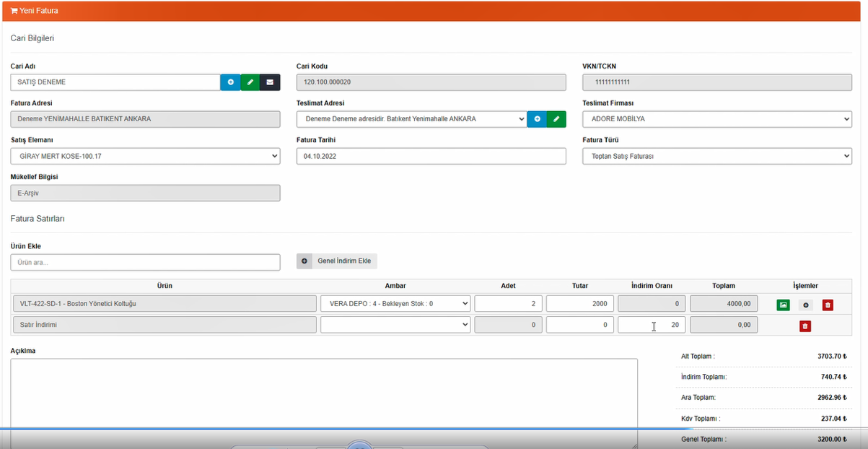Open product image icon in Boston Koltuğu row
Viewport: 868px width, 449px height.
(783, 305)
